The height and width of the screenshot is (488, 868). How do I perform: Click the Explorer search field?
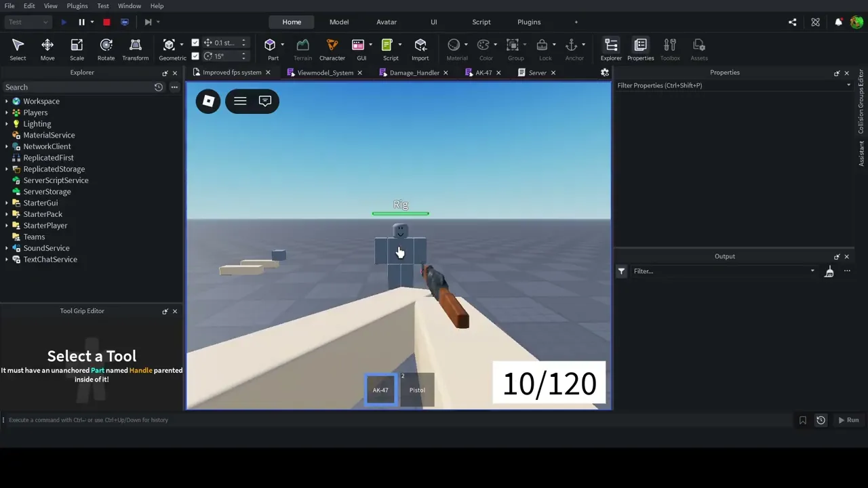pyautogui.click(x=76, y=87)
